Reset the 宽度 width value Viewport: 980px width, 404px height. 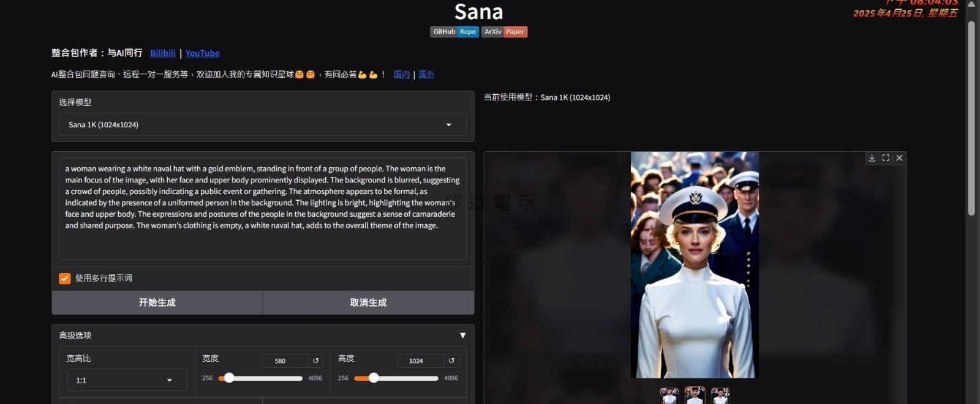315,361
